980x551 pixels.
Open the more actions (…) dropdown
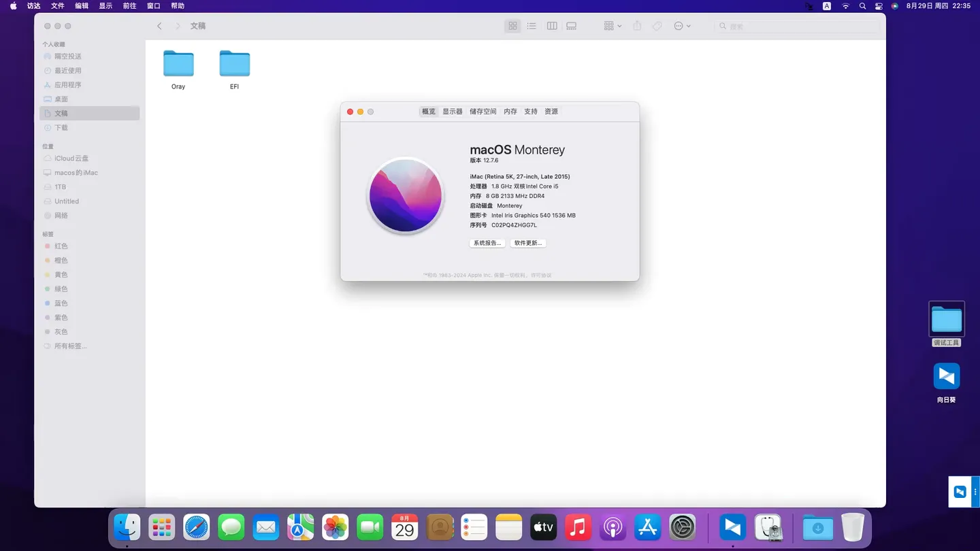click(681, 26)
